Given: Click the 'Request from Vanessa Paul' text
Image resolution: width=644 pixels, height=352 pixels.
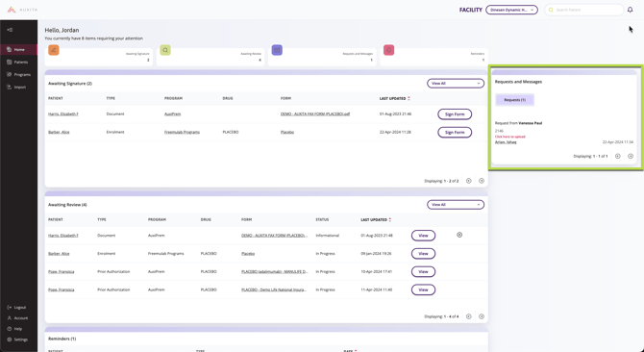Looking at the screenshot, I should pos(518,123).
